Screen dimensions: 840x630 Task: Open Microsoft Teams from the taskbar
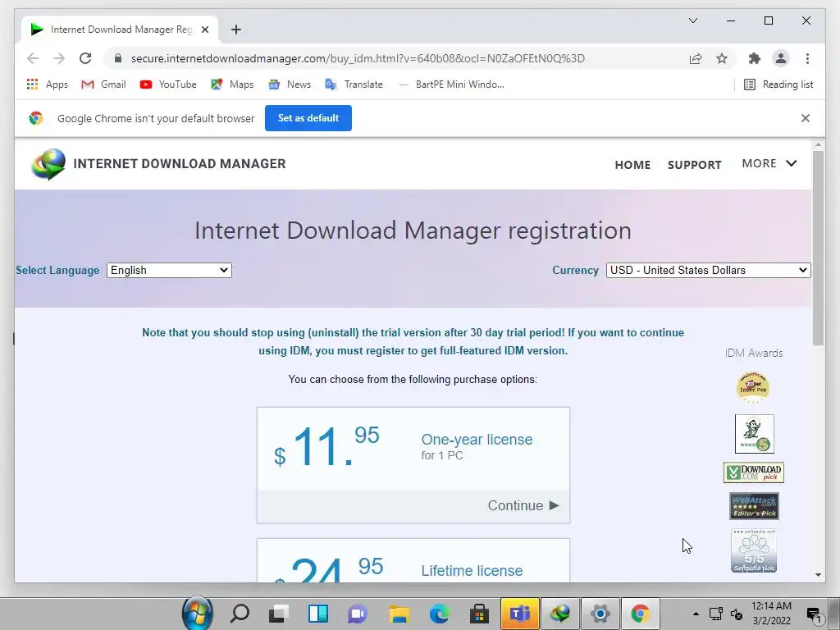coord(519,614)
